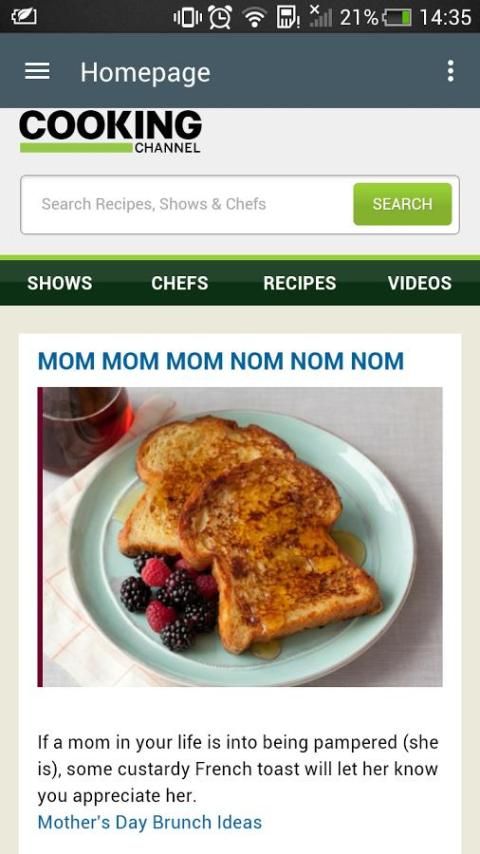Go to the VIDEOS tab
Image resolution: width=480 pixels, height=854 pixels.
pyautogui.click(x=420, y=283)
